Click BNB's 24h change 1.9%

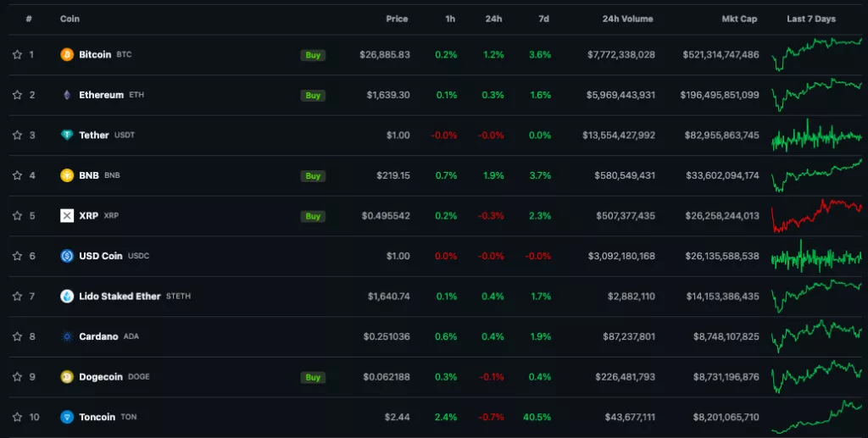493,175
